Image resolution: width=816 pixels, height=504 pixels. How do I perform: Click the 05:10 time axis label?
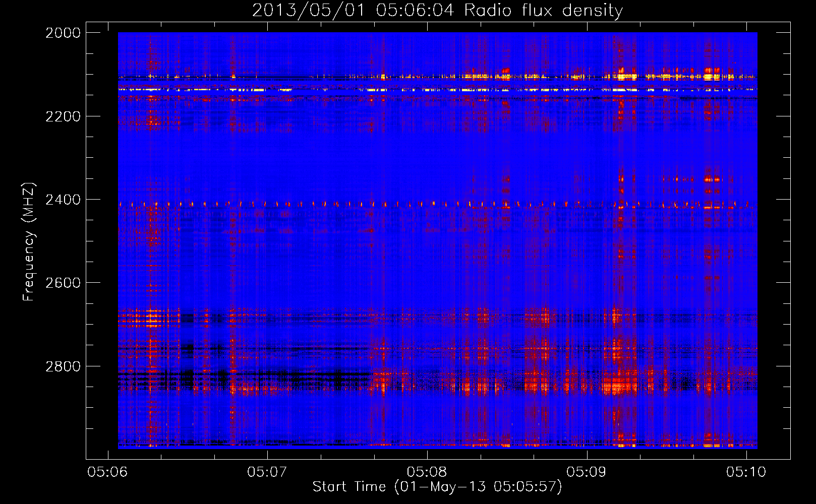[x=746, y=472]
